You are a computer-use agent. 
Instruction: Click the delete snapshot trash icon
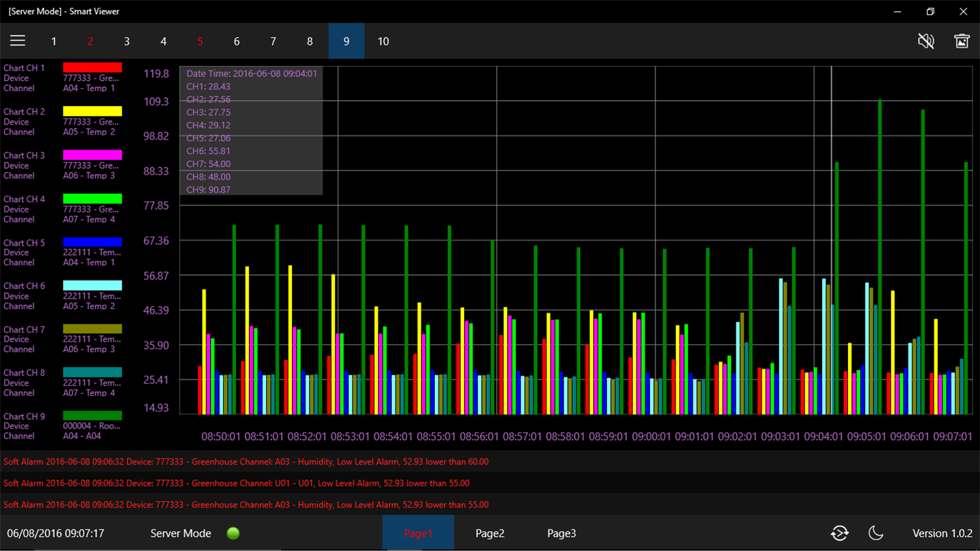coord(962,41)
